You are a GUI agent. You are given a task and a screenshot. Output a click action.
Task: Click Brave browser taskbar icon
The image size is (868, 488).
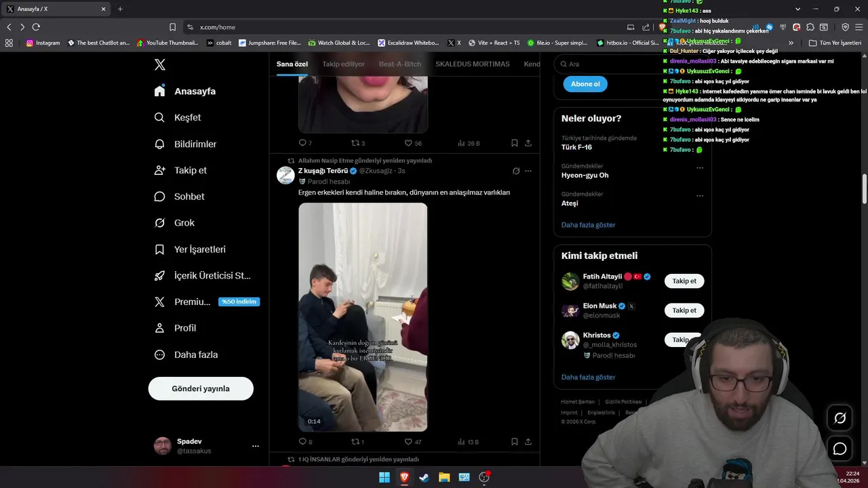pyautogui.click(x=404, y=477)
